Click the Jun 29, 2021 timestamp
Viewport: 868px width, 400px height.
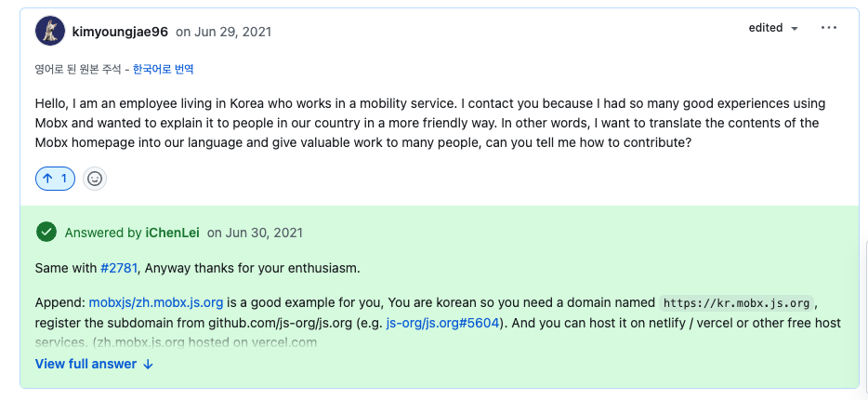tap(224, 32)
